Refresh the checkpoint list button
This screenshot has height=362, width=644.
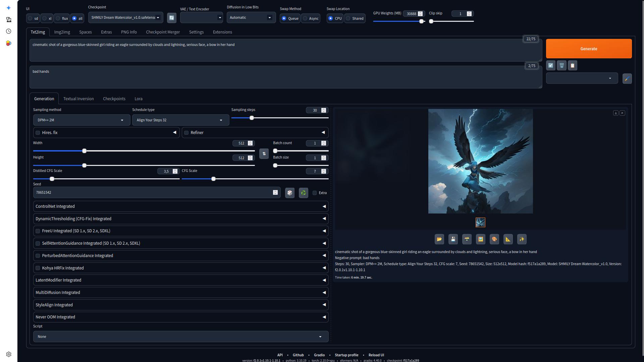[x=172, y=18]
